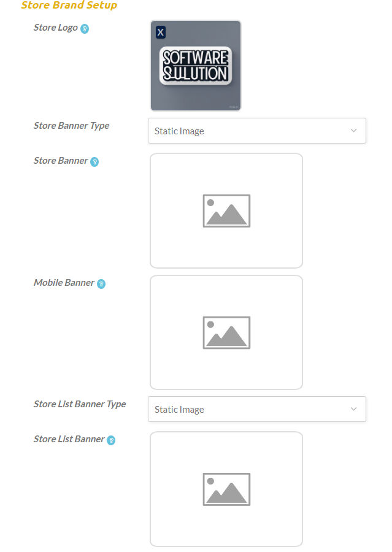Select the Software Solution logo thumbnail

[x=196, y=66]
